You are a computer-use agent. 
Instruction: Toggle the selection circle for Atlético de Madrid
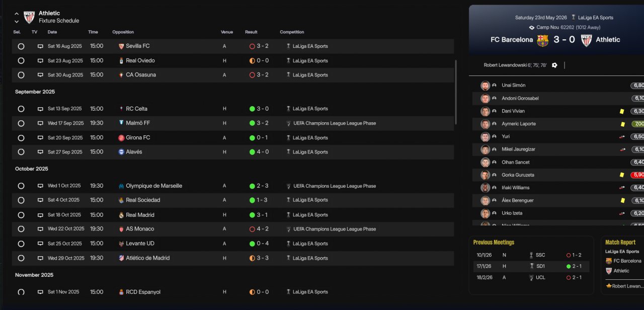click(x=21, y=258)
